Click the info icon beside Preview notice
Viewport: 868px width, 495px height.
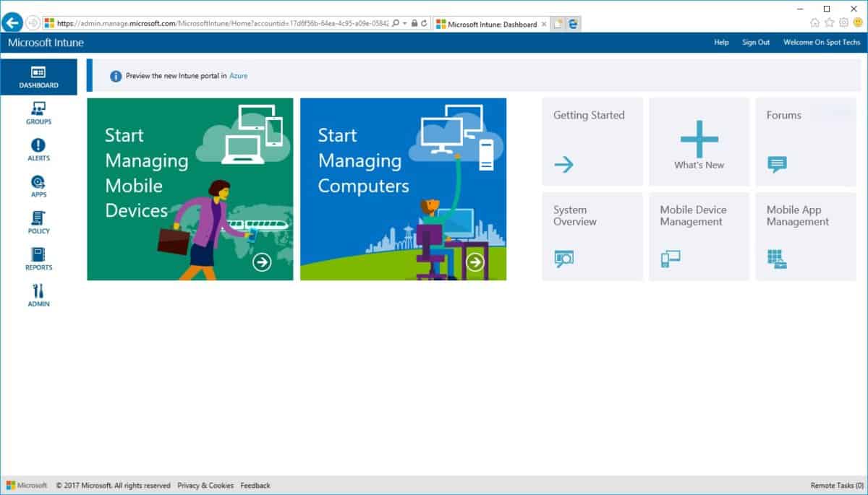click(x=116, y=76)
